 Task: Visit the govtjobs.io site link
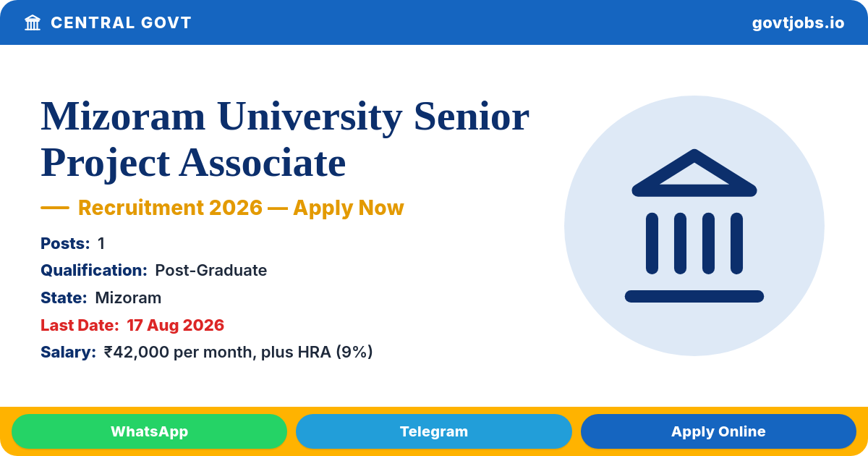pos(798,22)
